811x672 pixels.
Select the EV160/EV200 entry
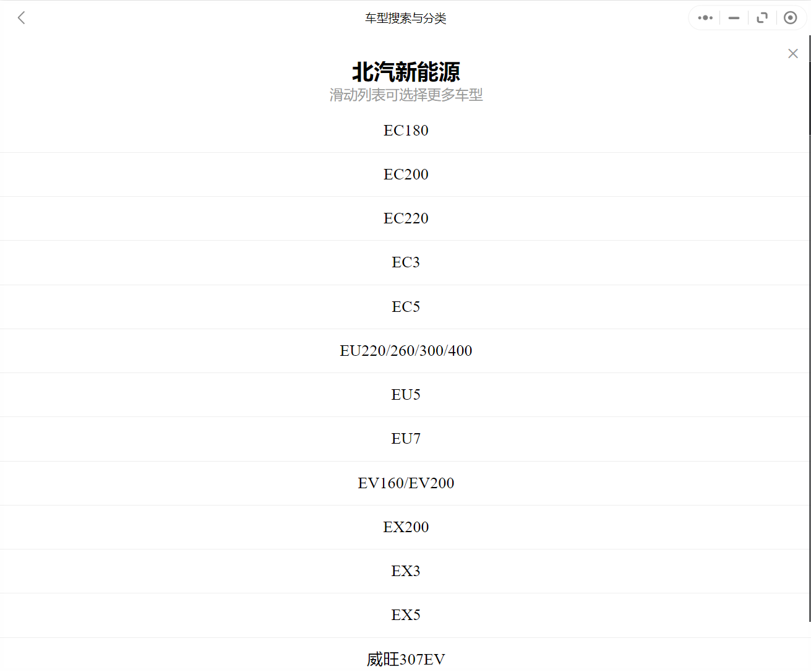point(406,483)
